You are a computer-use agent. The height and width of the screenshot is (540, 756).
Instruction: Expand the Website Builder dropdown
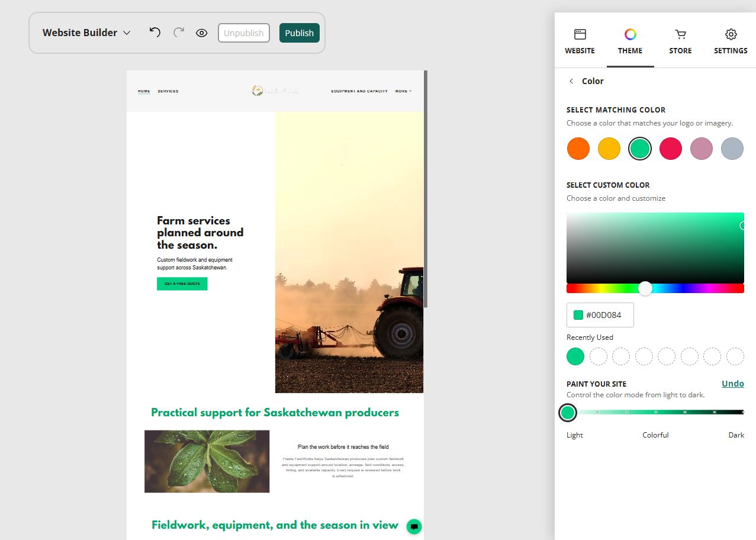tap(86, 33)
